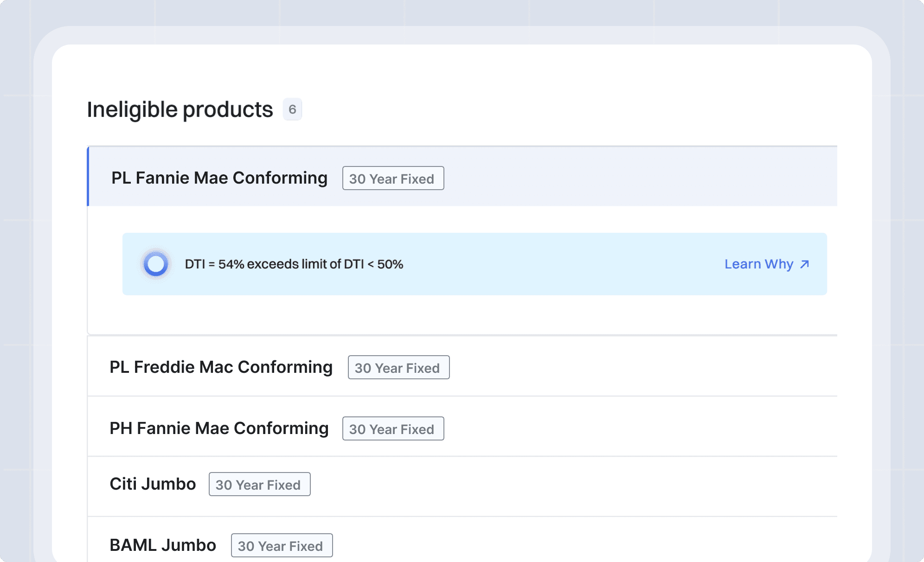The image size is (924, 562).
Task: Click PL Fannie Mae's 30 Year Fixed tag
Action: click(392, 179)
